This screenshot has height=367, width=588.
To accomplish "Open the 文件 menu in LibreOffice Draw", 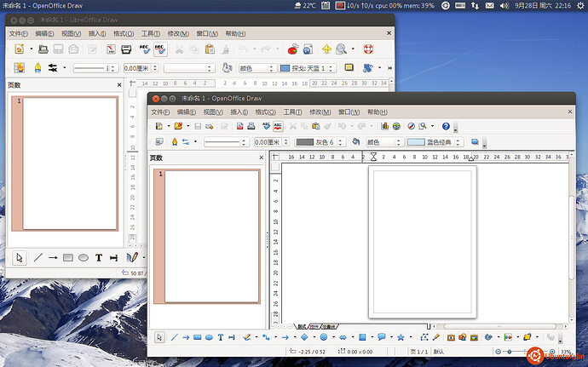I will pyautogui.click(x=18, y=33).
